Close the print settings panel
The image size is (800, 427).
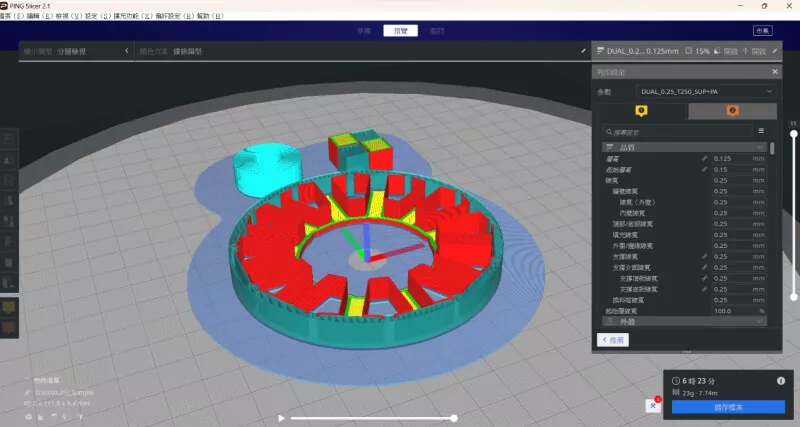[774, 72]
